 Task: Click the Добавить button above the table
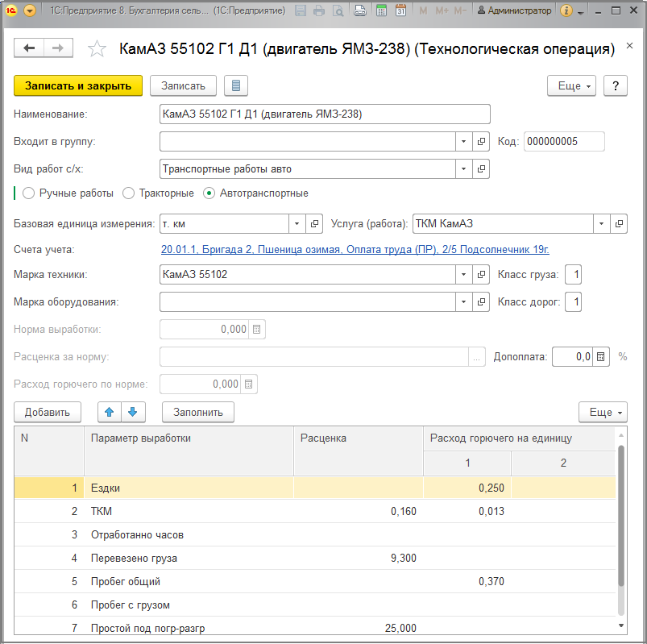[48, 412]
